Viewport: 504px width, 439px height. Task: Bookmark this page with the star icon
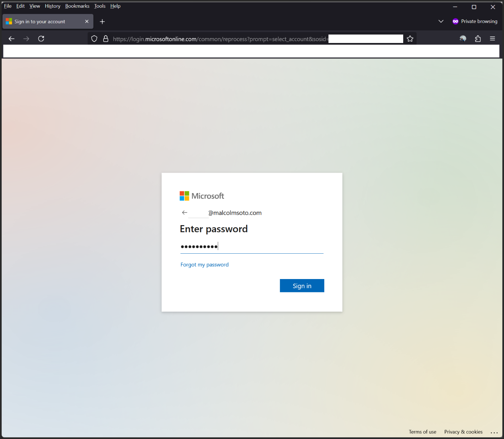(410, 39)
